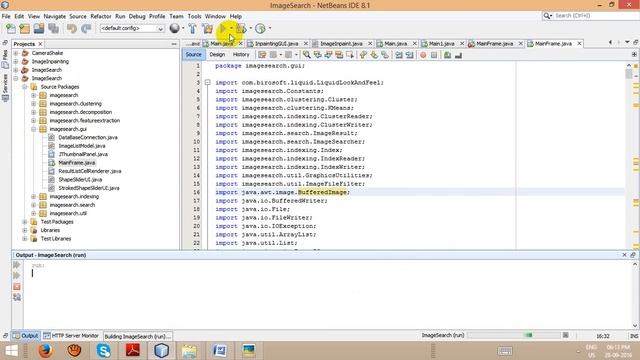
Task: Minimize the Projects panel
Action: coord(174,44)
